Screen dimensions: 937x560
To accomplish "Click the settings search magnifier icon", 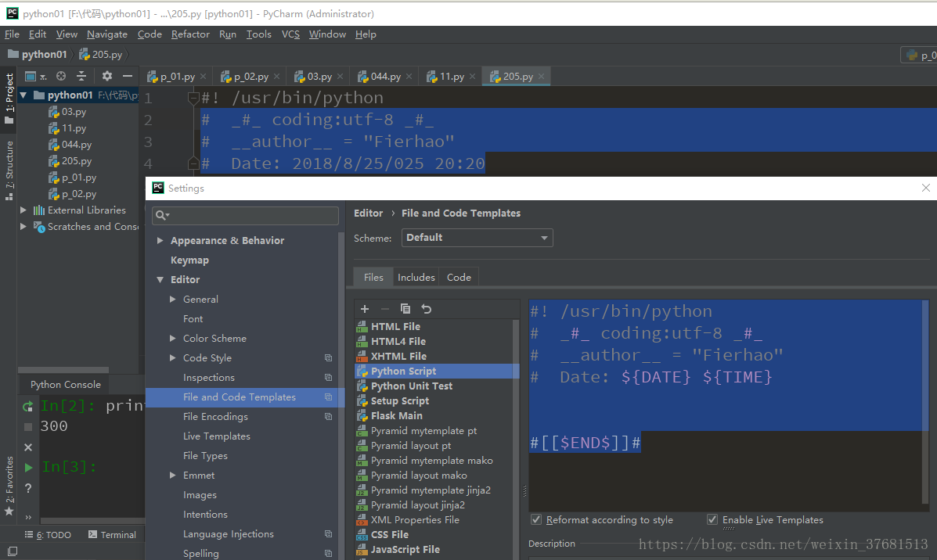I will click(x=162, y=215).
